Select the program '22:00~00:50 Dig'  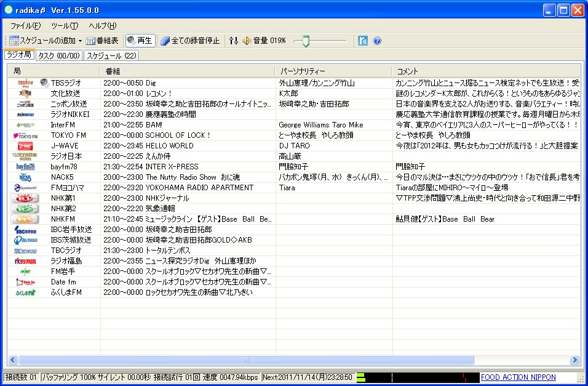click(130, 83)
